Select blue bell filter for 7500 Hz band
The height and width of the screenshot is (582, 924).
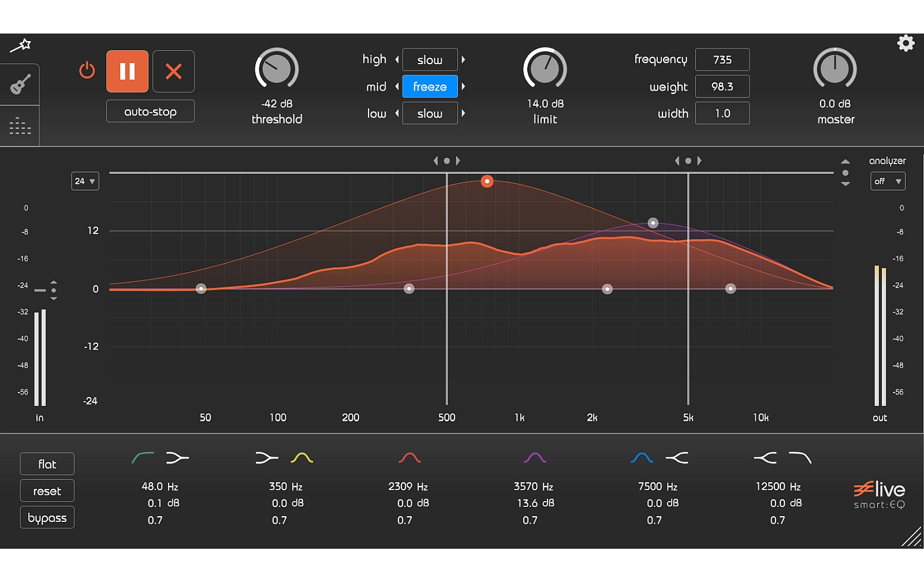pos(642,458)
